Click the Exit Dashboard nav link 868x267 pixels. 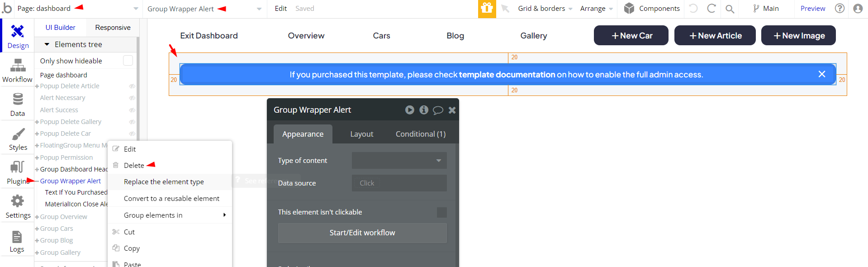tap(209, 36)
